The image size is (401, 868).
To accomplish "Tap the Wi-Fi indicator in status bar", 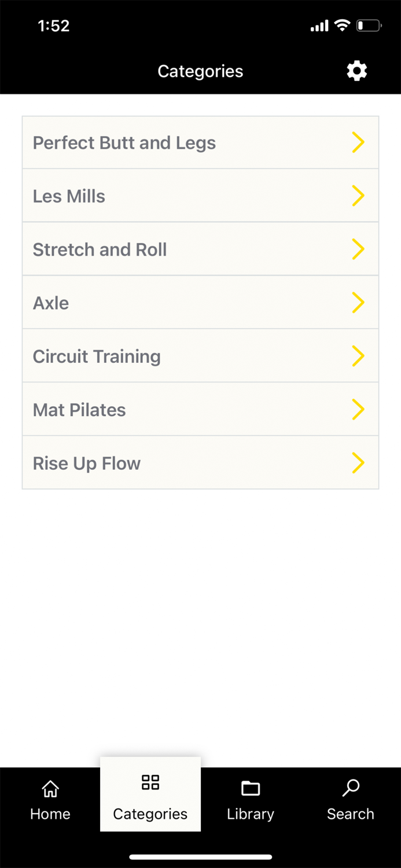I will [343, 25].
